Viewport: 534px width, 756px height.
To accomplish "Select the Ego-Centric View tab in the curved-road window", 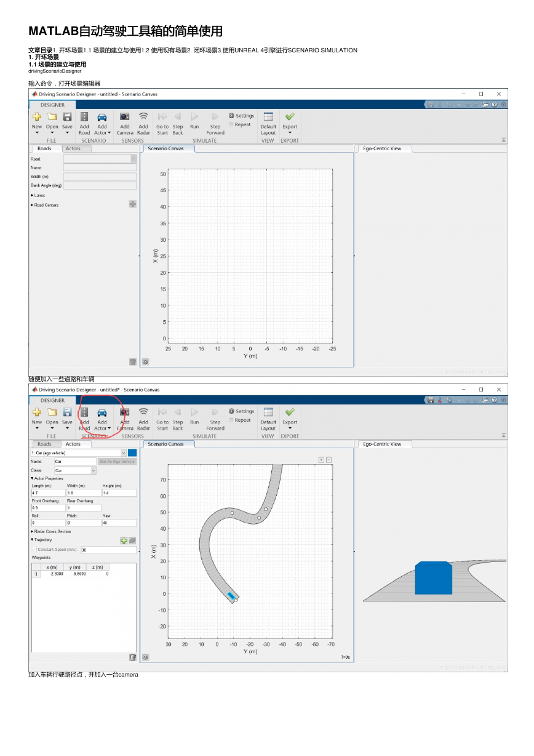I will point(382,444).
